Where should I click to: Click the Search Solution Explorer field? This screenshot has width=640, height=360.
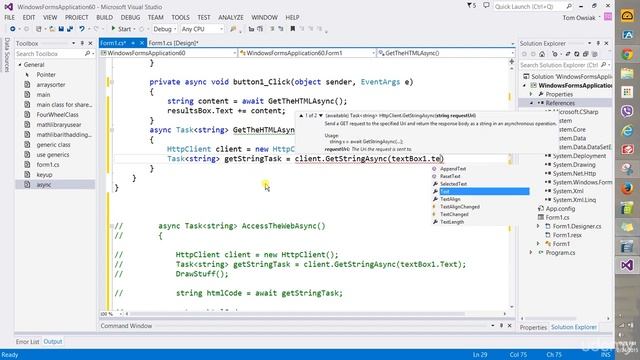pyautogui.click(x=559, y=65)
